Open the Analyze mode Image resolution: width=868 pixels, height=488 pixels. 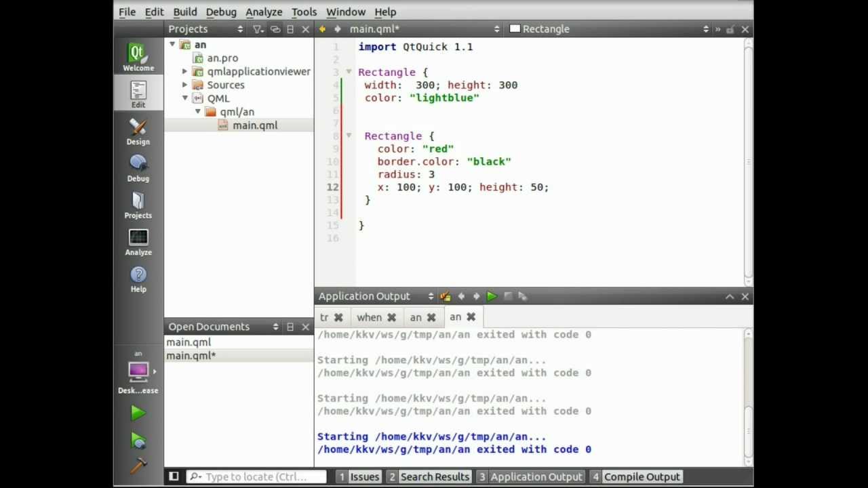click(x=138, y=241)
